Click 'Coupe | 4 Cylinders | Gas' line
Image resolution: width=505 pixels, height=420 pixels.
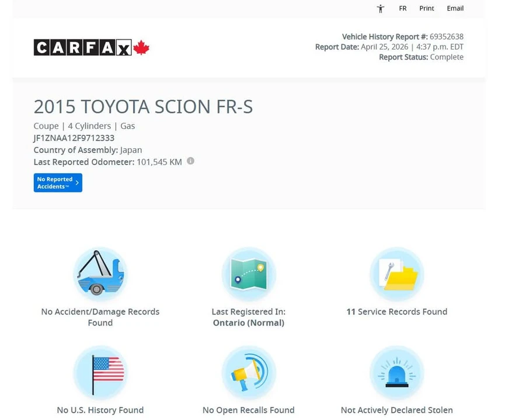84,126
